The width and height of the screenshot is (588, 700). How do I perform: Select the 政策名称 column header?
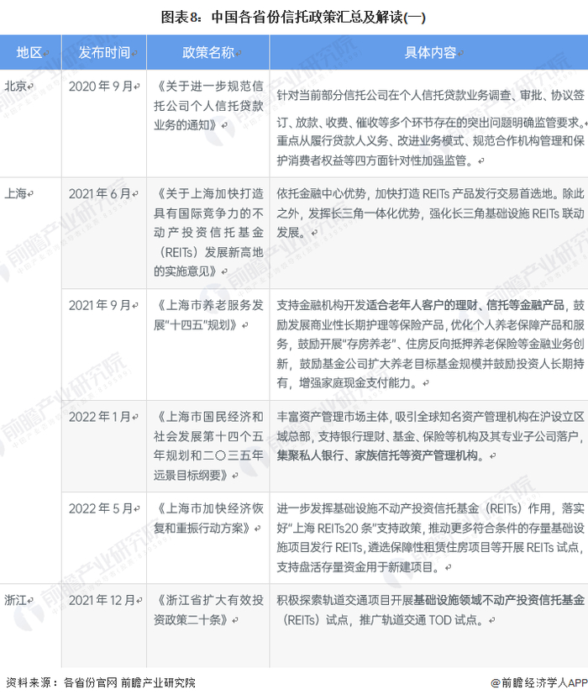(x=207, y=52)
